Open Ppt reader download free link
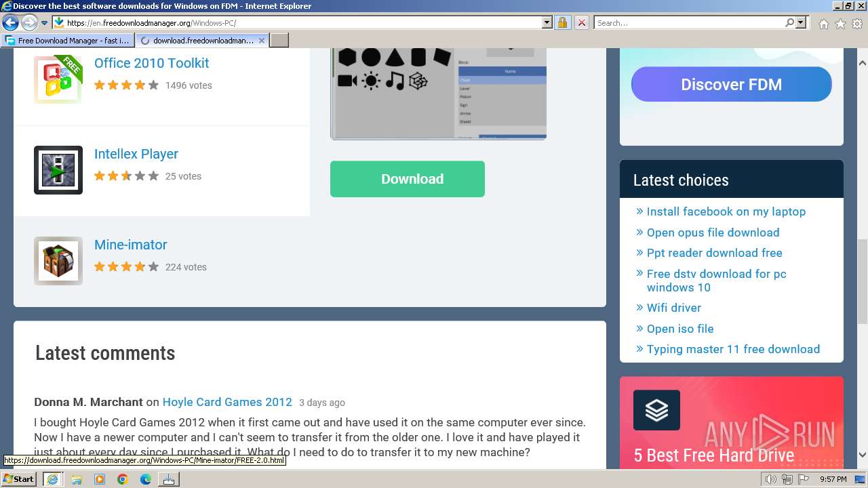This screenshot has width=868, height=488. [x=715, y=253]
